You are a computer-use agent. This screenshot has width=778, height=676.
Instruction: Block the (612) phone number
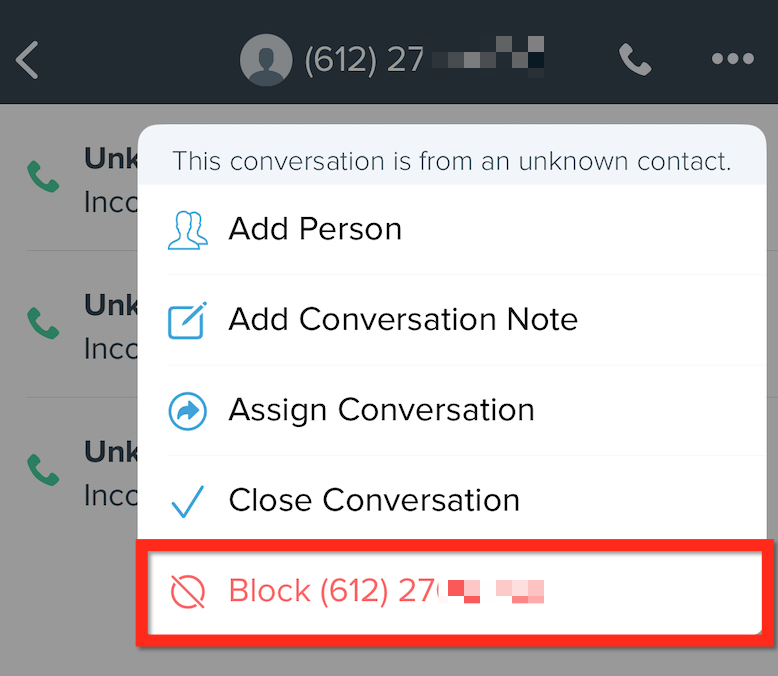tap(454, 592)
